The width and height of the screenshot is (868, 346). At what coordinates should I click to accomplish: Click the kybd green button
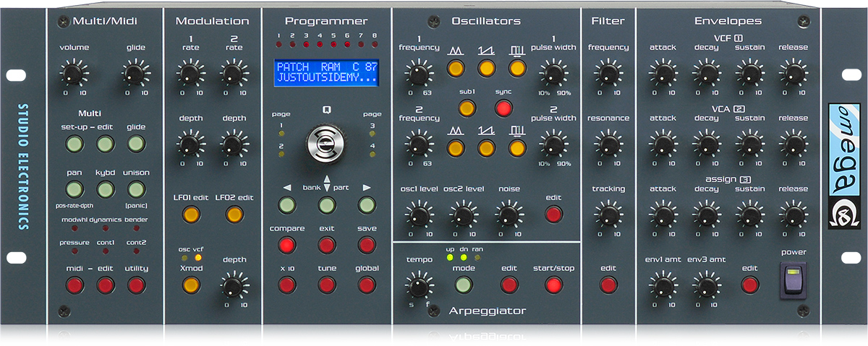(x=106, y=190)
